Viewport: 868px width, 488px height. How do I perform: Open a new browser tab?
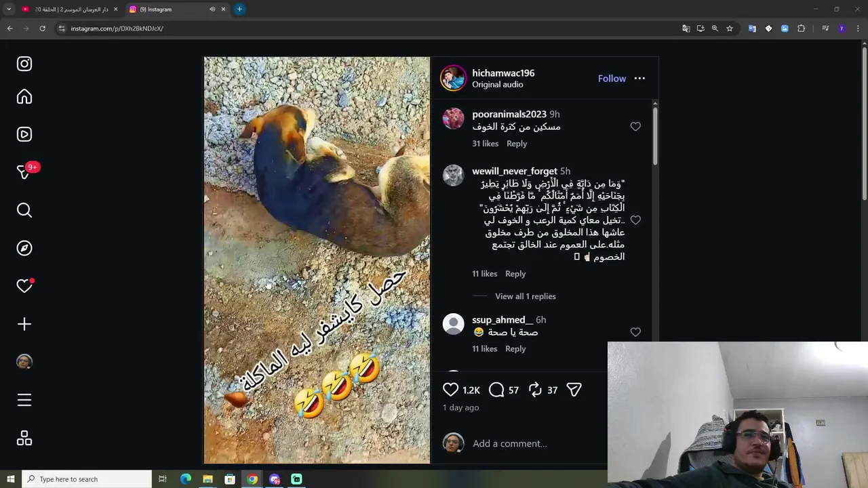(239, 9)
